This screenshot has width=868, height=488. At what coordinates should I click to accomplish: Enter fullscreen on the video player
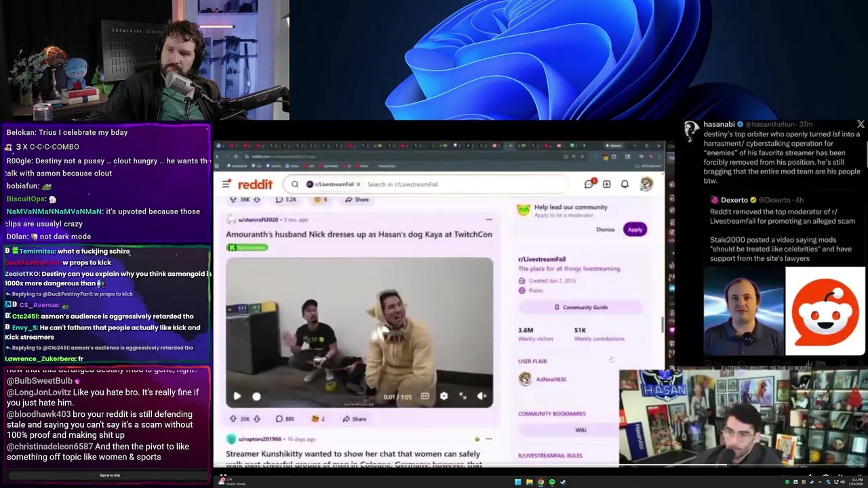coord(462,396)
